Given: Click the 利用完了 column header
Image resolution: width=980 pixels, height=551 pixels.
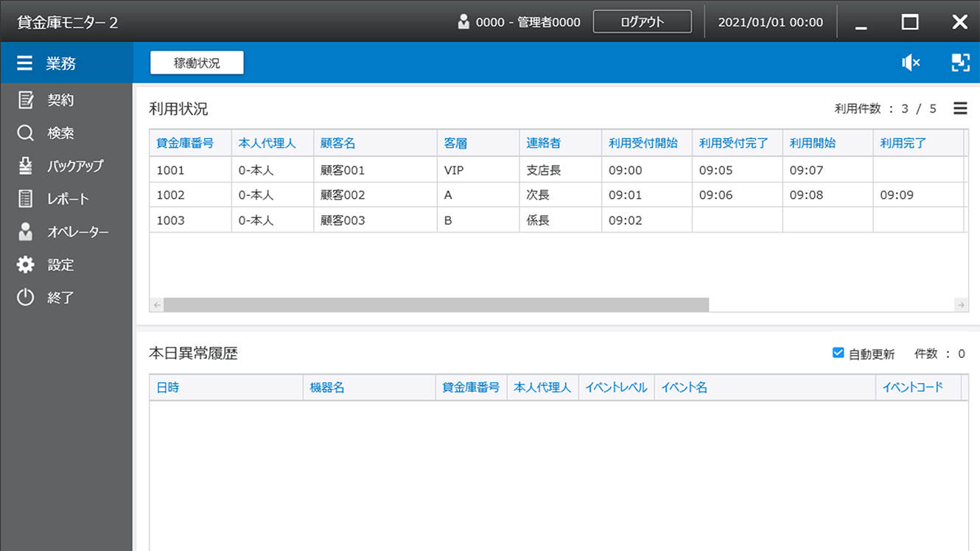Looking at the screenshot, I should 918,143.
